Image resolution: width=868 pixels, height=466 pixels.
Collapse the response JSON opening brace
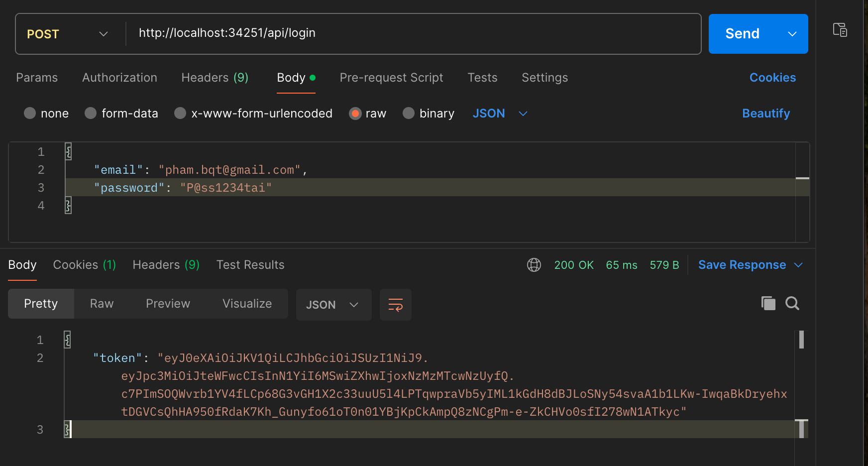pos(67,340)
